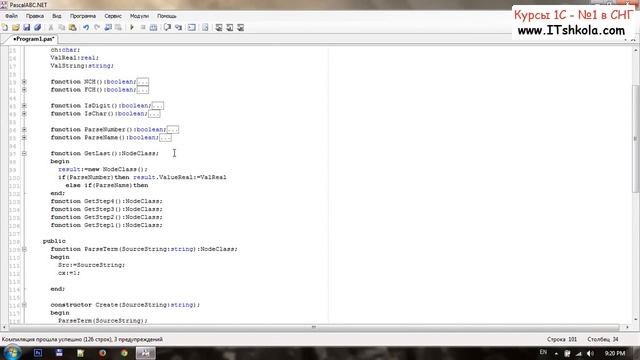Open the Вид menu

[57, 16]
